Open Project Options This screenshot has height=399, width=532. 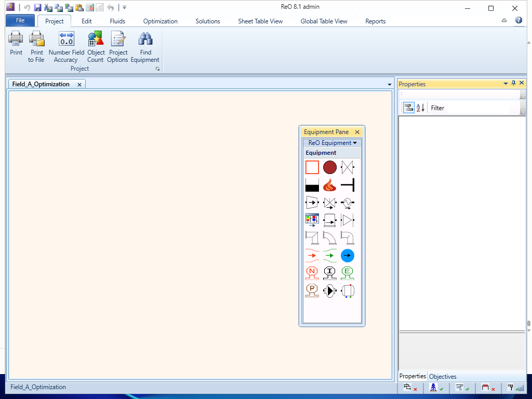coord(118,47)
